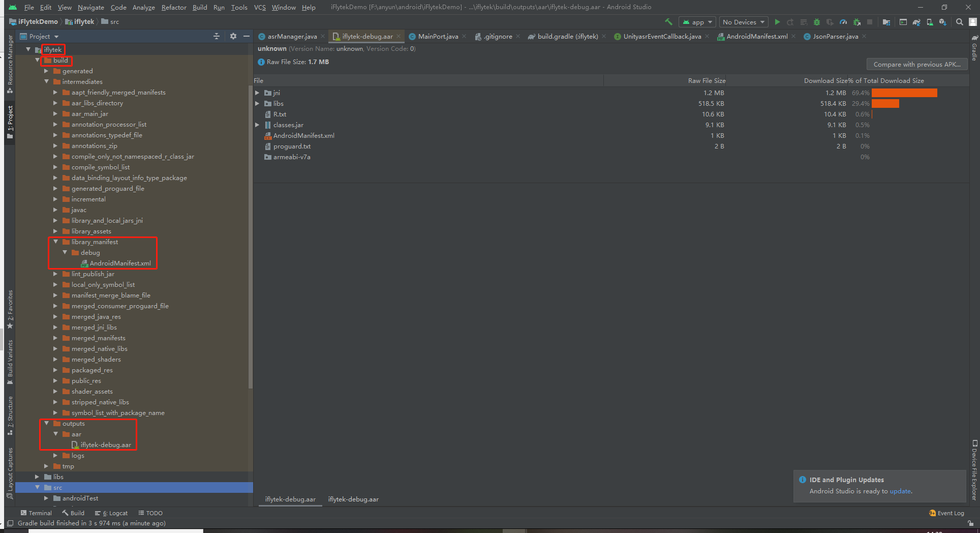Expand the generated folder in project tree
Image resolution: width=980 pixels, height=533 pixels.
click(x=47, y=71)
